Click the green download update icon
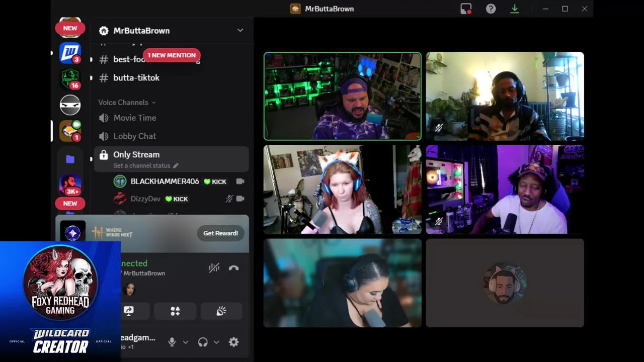Screen dimensions: 644x362 (x=514, y=9)
